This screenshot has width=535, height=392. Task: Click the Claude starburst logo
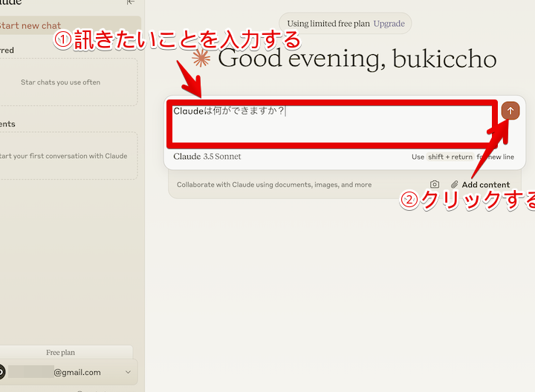201,58
